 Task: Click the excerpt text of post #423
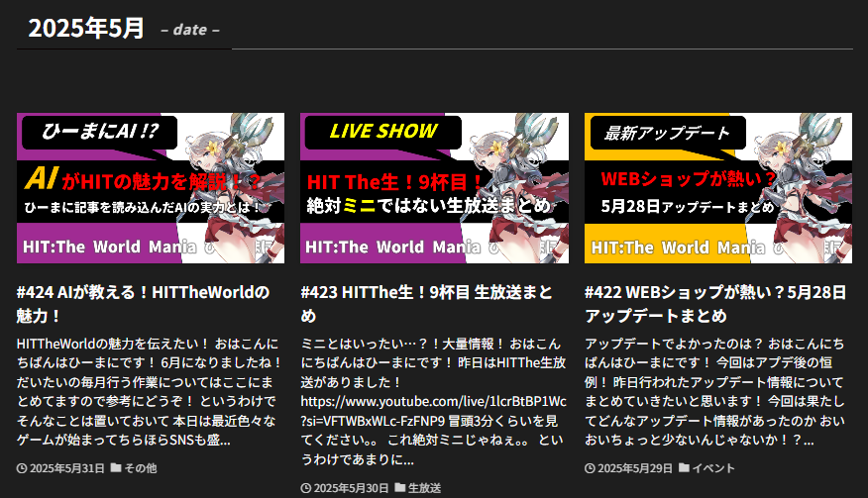pos(432,401)
